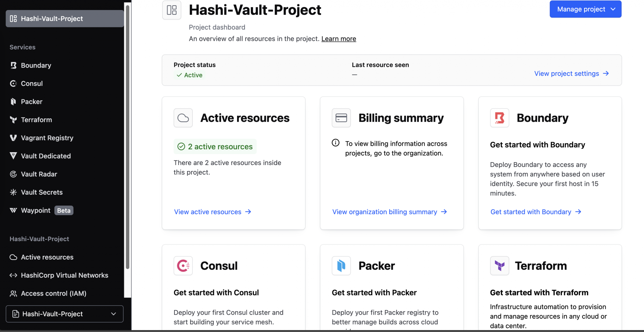
Task: Open Vault Radar via its sidebar icon
Action: (13, 174)
